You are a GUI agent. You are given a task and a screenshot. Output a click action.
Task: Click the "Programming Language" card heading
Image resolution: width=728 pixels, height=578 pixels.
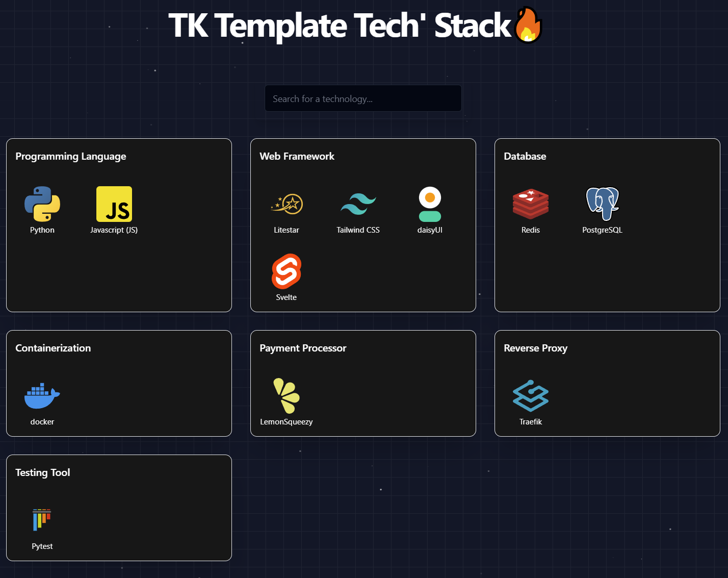[x=71, y=157]
